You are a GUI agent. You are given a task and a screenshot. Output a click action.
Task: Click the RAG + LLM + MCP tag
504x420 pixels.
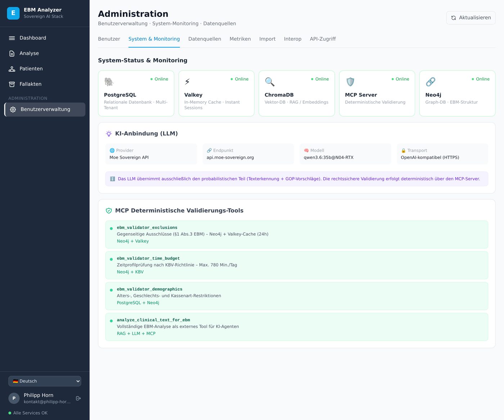(136, 334)
